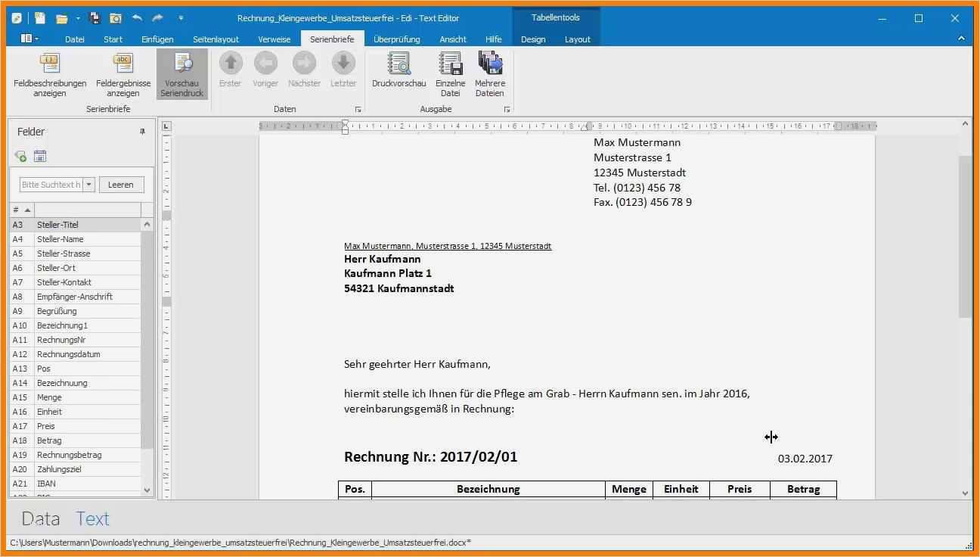Expand the Ausgabe group dialog launcher

pyautogui.click(x=507, y=109)
